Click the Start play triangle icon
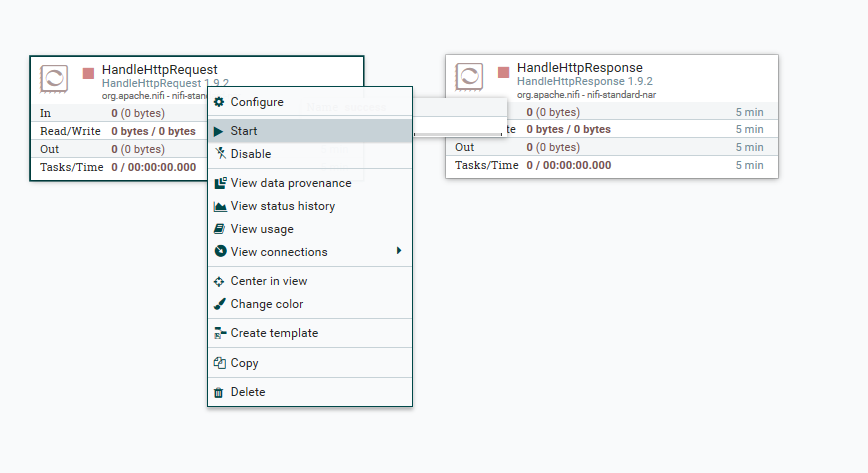The image size is (868, 473). (219, 131)
